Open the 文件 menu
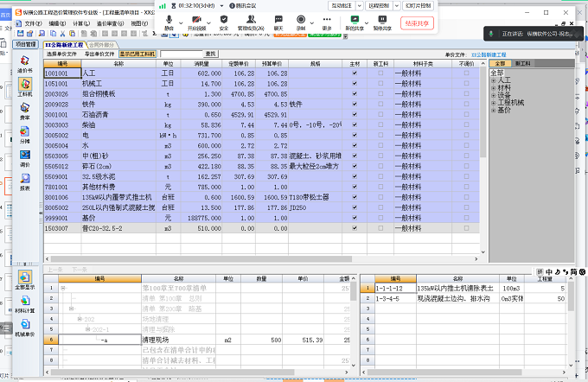Image resolution: width=588 pixels, height=382 pixels. pos(33,23)
